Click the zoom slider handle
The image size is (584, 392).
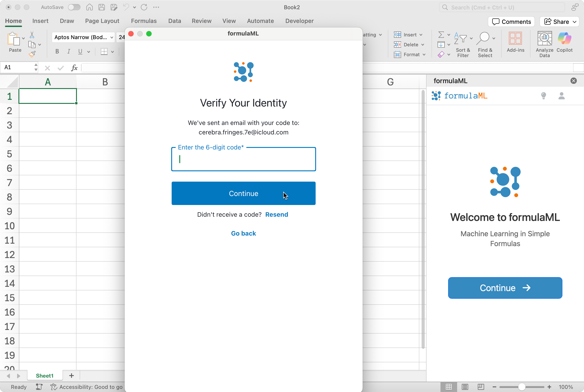click(522, 387)
